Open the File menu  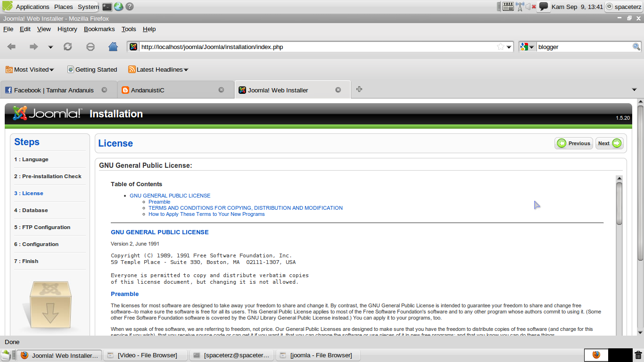[x=8, y=29]
